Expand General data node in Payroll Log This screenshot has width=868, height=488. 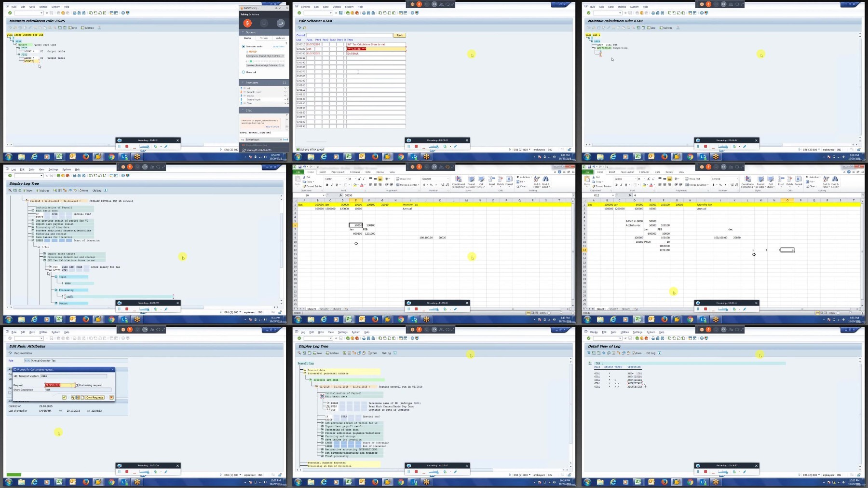tap(305, 370)
